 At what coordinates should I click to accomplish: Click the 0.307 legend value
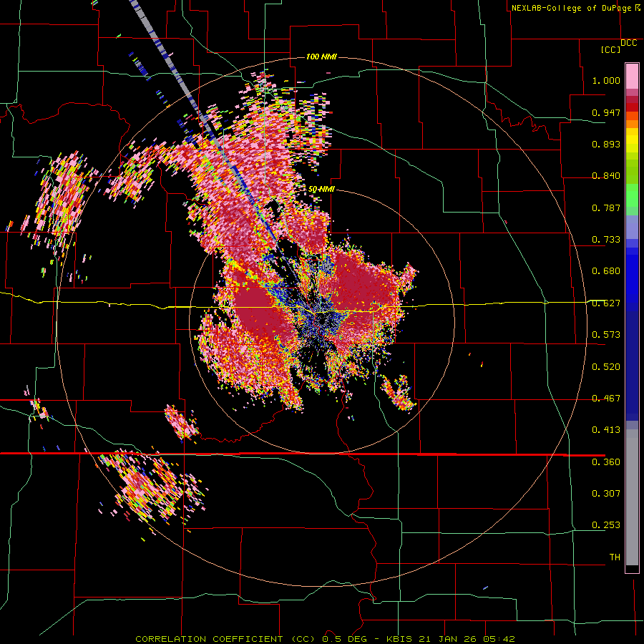point(606,494)
